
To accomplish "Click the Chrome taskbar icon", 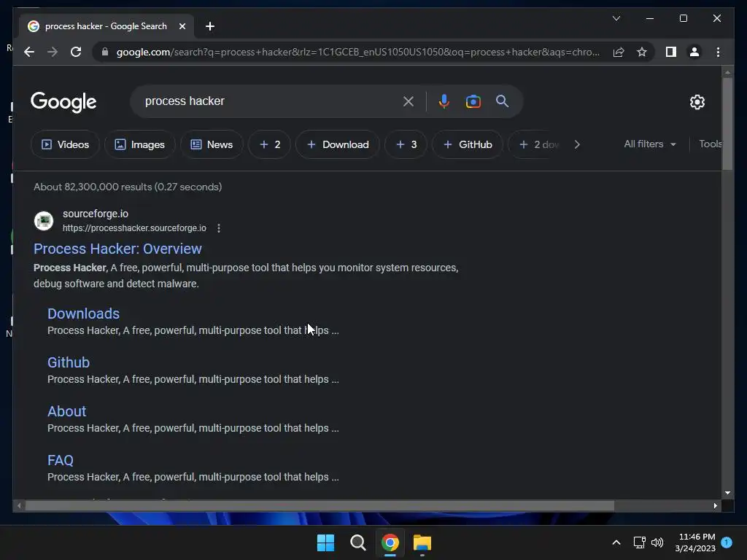I will [x=390, y=542].
